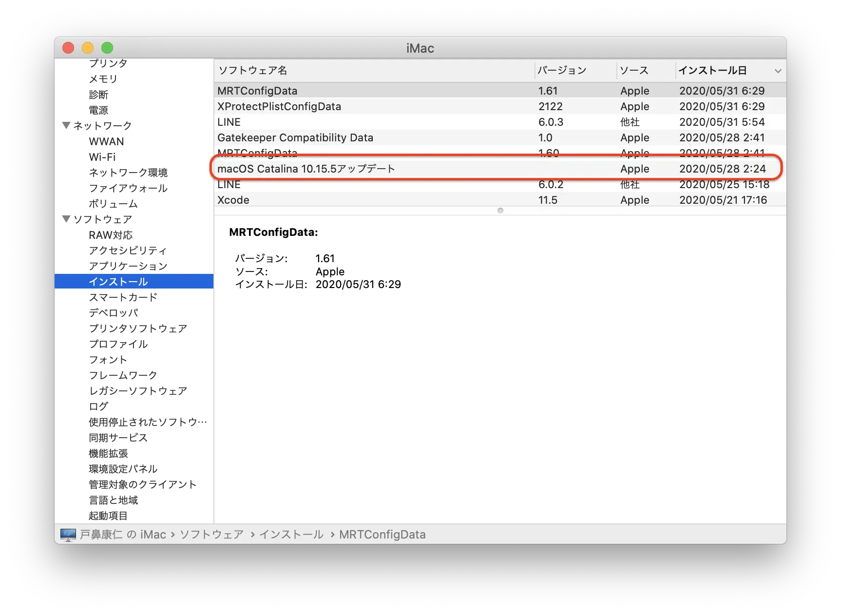The width and height of the screenshot is (841, 616).
Task: Select Wi-Fi in the sidebar
Action: (102, 157)
